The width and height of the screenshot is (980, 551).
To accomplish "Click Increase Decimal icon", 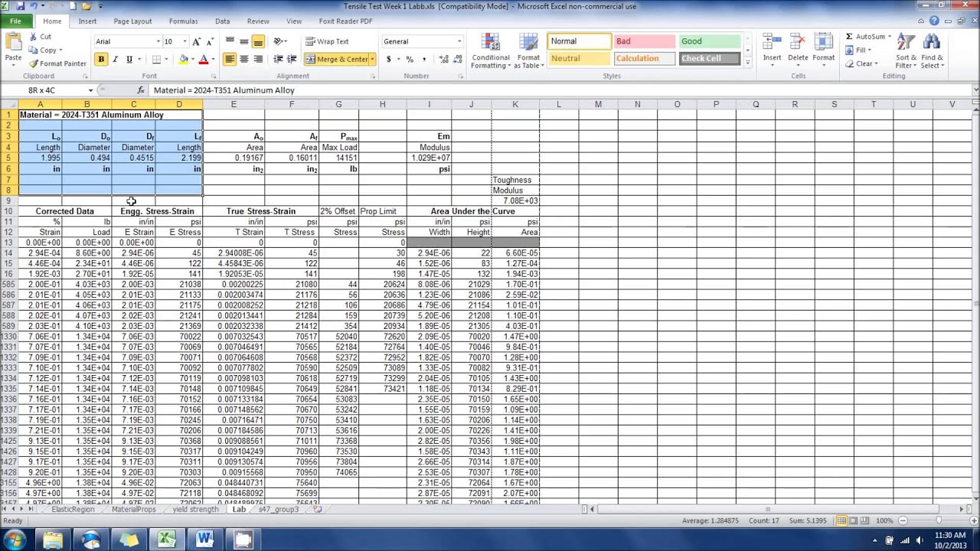I will 443,59.
